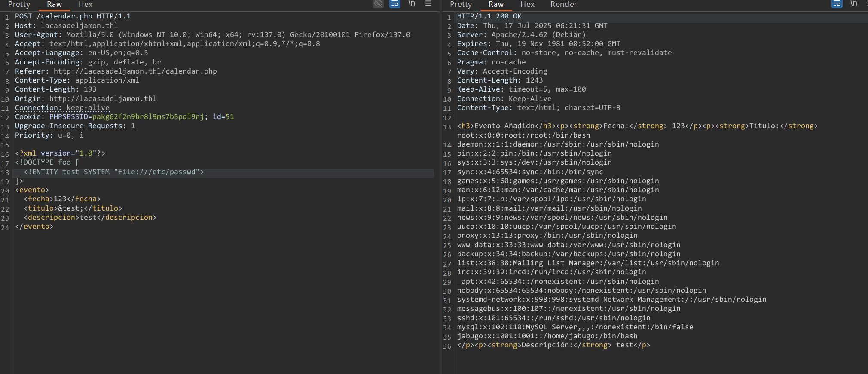Click the Accept-Encoding: gzip, deflate, br line
Image resolution: width=868 pixels, height=374 pixels.
click(88, 62)
